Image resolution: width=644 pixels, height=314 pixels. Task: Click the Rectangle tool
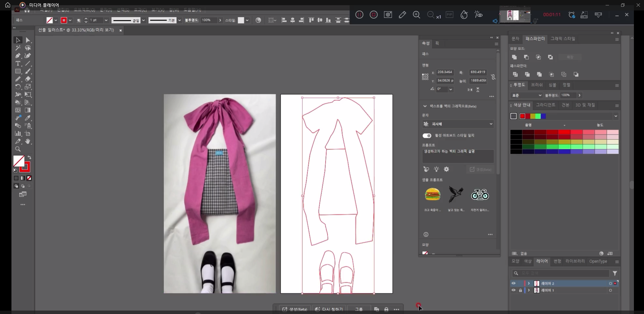point(18,71)
